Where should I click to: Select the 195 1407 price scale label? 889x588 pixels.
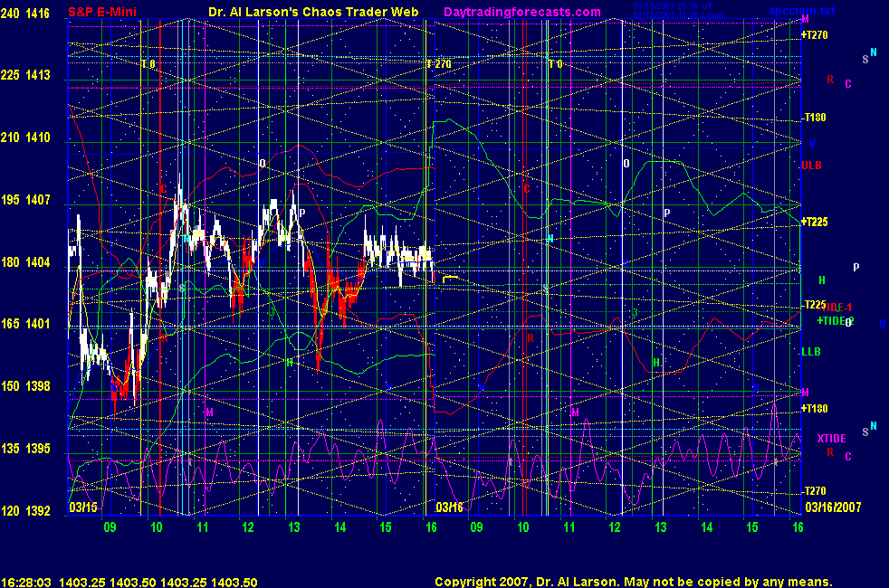pos(25,200)
